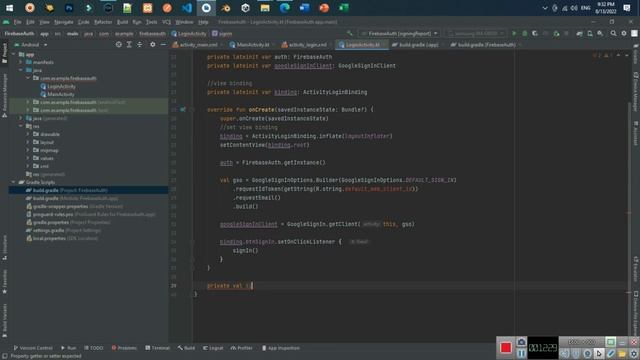
Task: Open IDE settings gear in top toolbar
Action: point(624,33)
